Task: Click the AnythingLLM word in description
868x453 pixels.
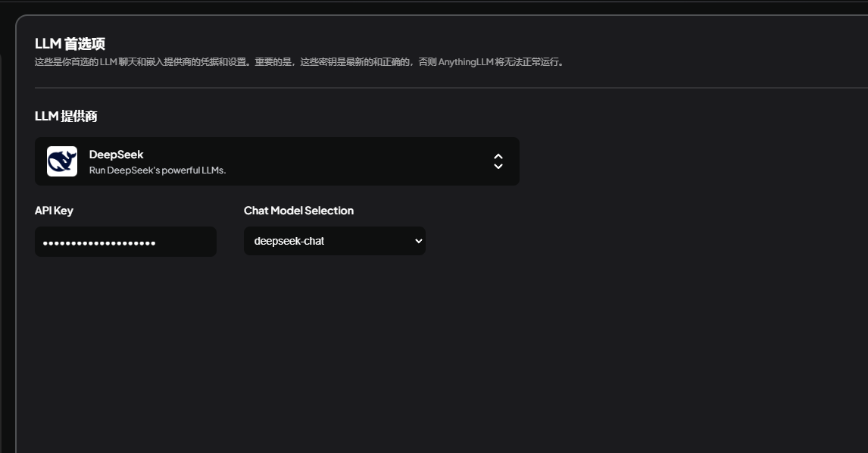Action: 466,62
